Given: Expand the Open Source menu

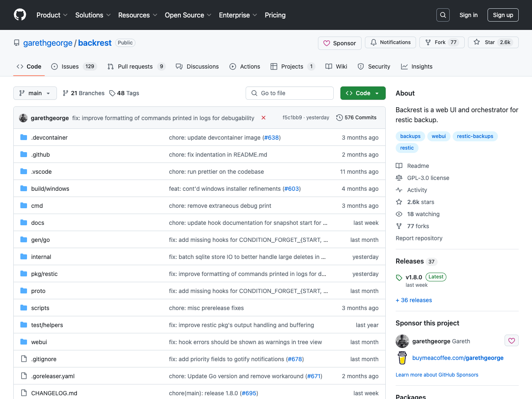Looking at the screenshot, I should 188,15.
